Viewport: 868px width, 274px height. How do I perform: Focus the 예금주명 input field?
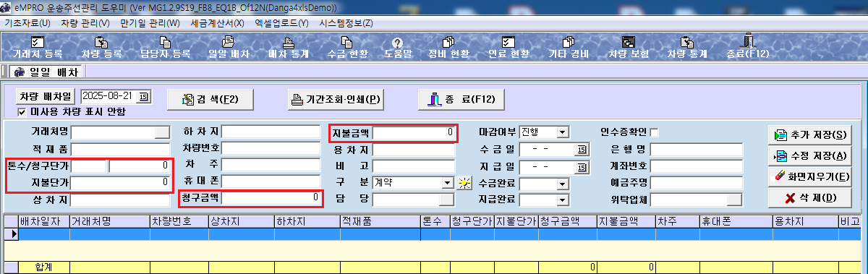pyautogui.click(x=697, y=183)
